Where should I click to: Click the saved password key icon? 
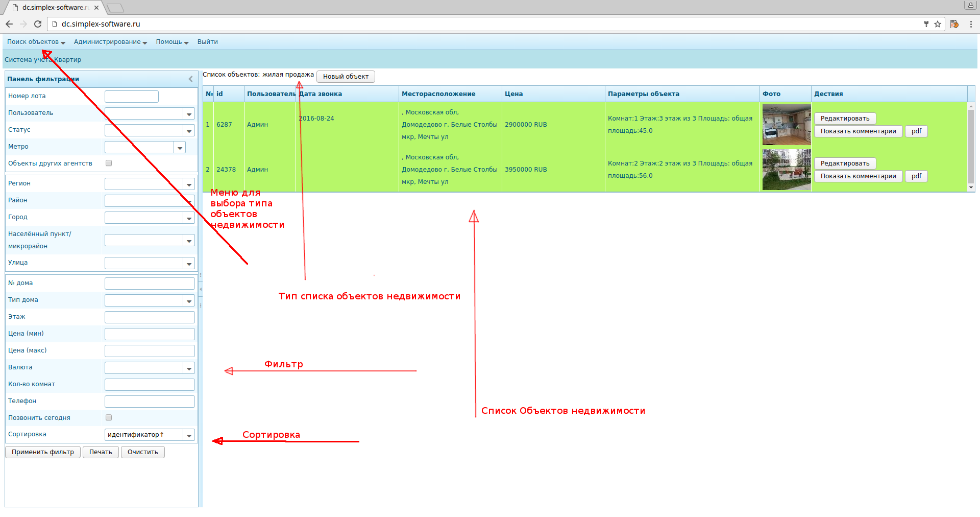[x=926, y=24]
